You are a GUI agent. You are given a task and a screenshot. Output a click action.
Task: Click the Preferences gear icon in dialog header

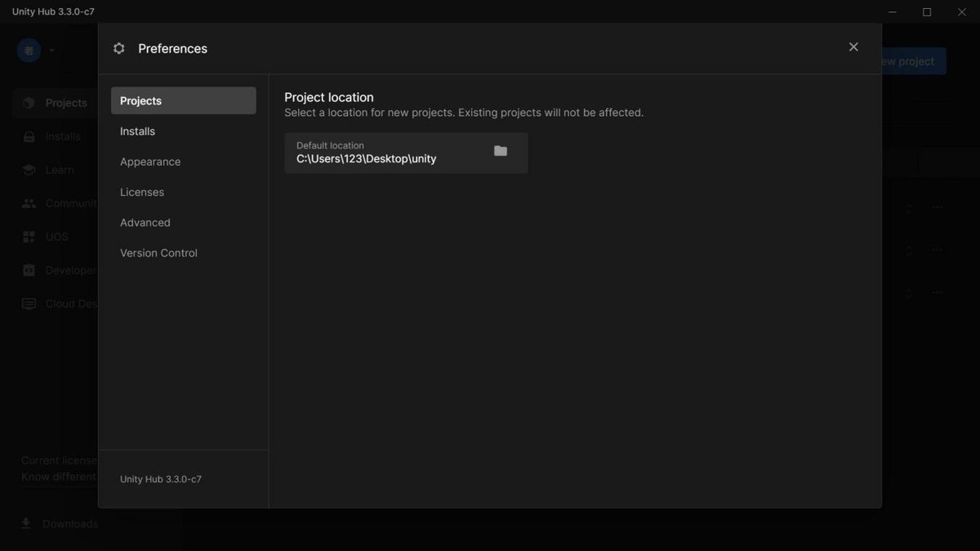tap(119, 48)
